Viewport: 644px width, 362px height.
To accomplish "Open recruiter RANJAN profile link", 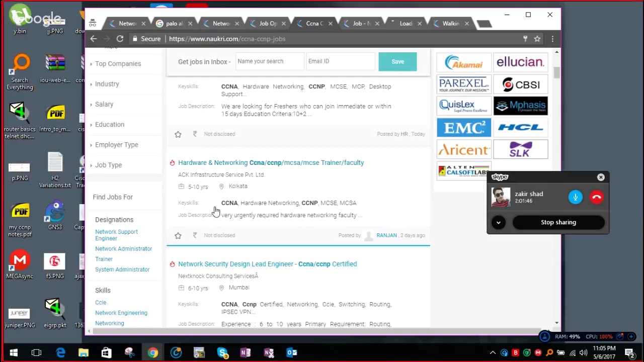I will pyautogui.click(x=386, y=235).
